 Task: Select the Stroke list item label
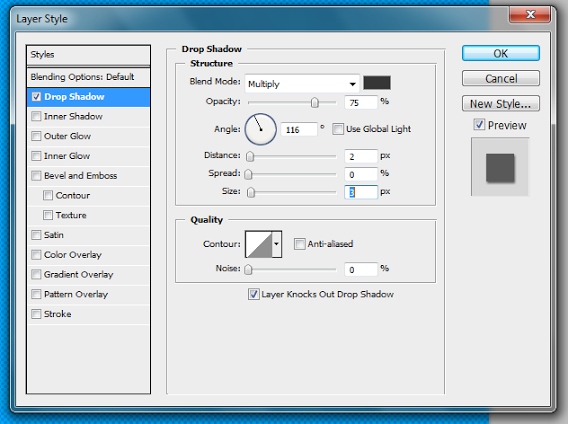pyautogui.click(x=58, y=314)
